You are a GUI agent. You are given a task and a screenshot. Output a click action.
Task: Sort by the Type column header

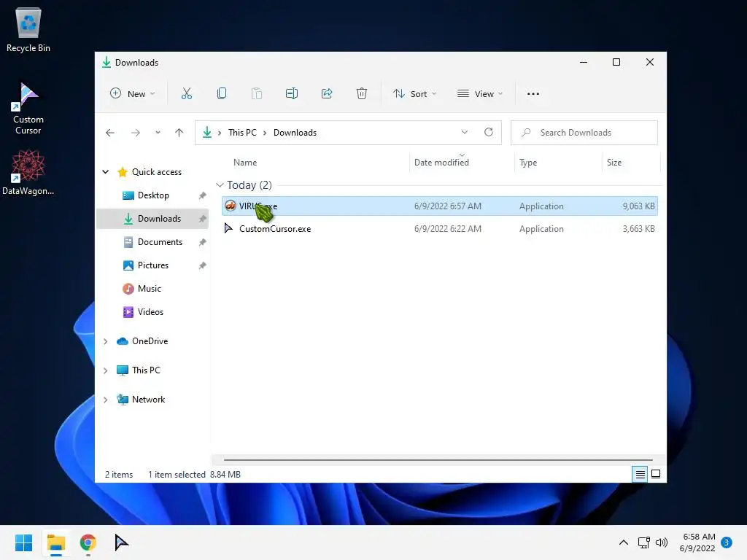528,163
